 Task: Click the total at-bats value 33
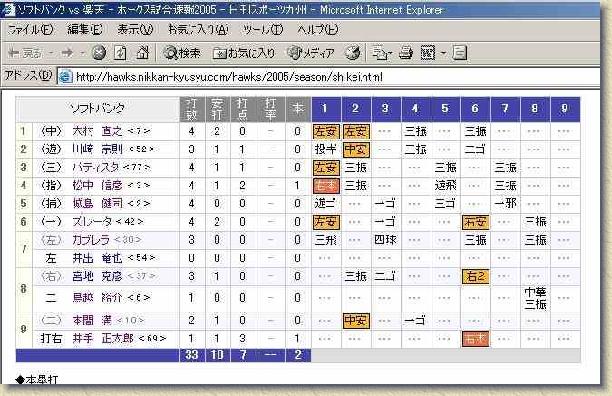point(192,355)
